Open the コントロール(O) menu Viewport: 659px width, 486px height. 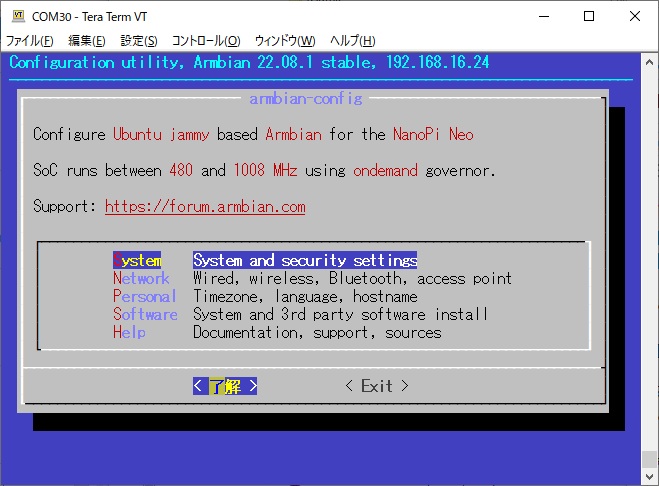206,41
